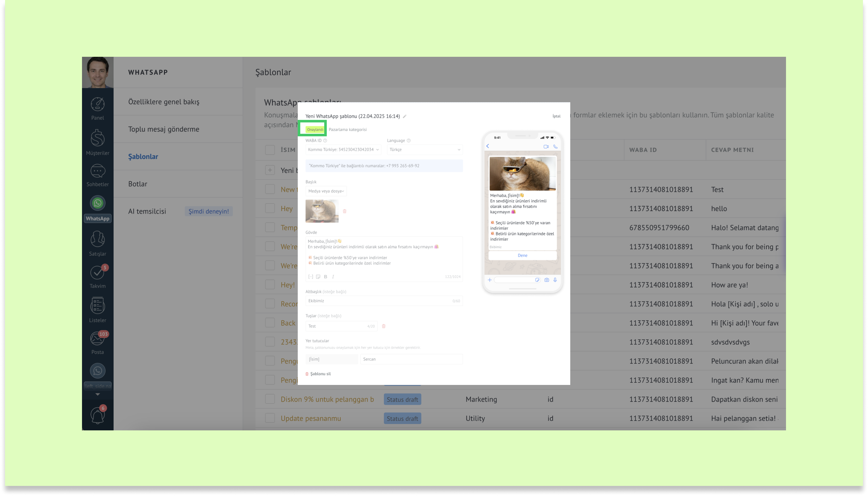This screenshot has width=868, height=496.
Task: Open the WABA ID Kommo Türkiye dropdown
Action: click(343, 150)
